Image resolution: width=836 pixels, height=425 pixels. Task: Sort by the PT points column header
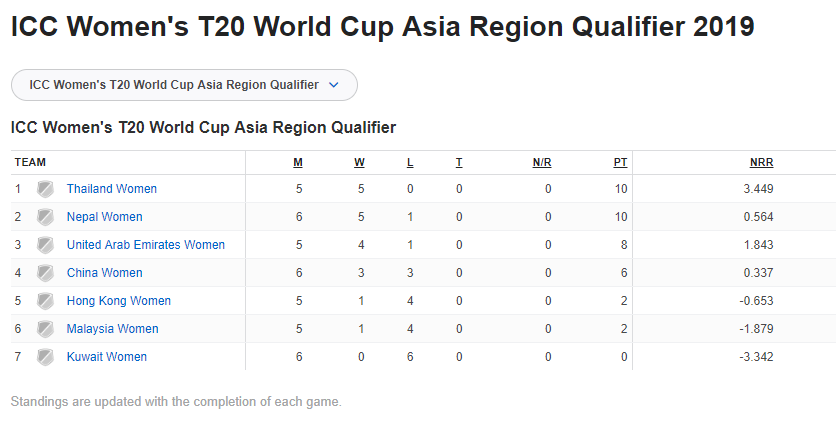click(620, 162)
